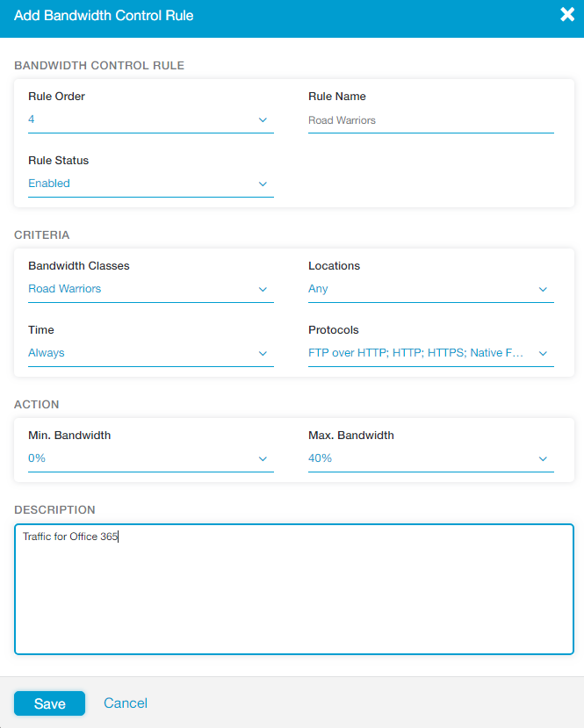Screen dimensions: 584x728
Task: Click the Max. Bandwidth chevron arrow
Action: click(543, 459)
